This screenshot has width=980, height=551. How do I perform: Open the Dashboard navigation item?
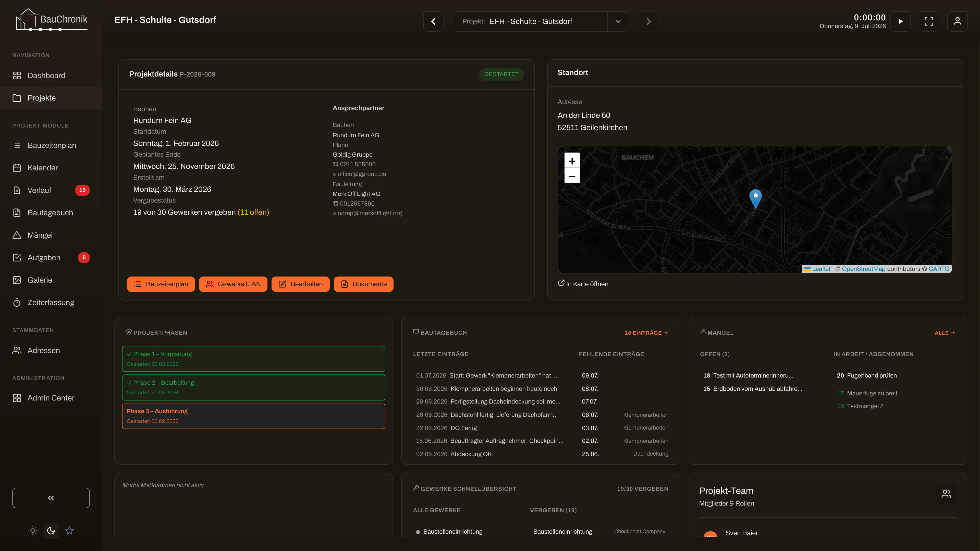coord(51,75)
